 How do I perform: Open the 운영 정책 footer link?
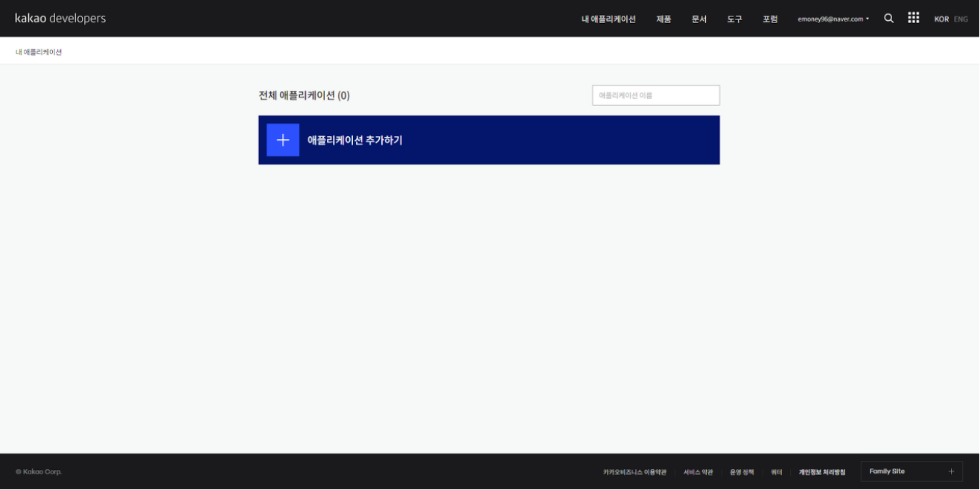click(744, 471)
